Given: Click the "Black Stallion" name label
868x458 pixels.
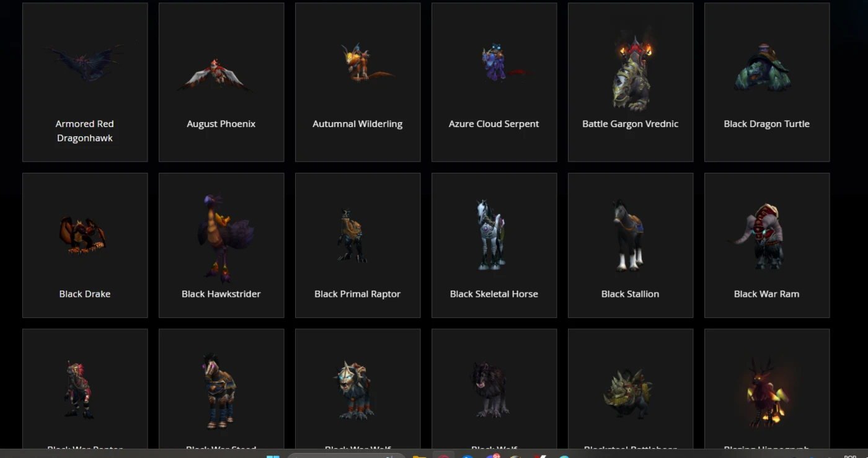Looking at the screenshot, I should (631, 294).
